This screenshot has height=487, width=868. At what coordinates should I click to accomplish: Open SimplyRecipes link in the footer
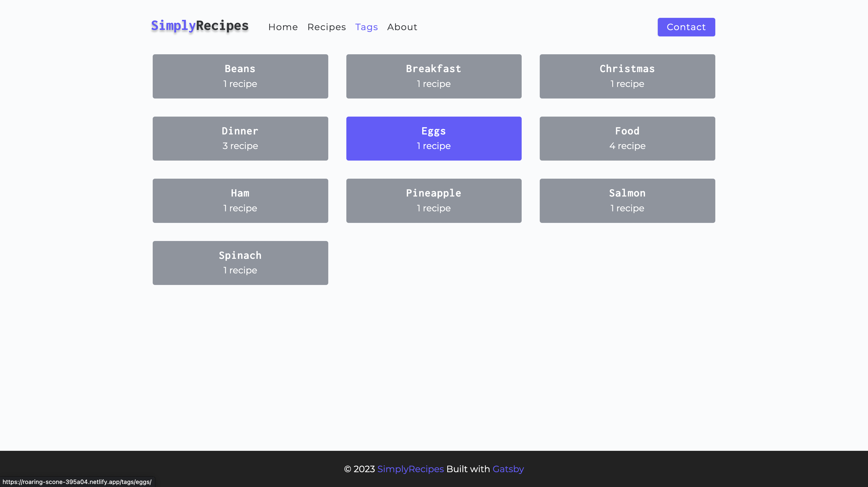click(410, 469)
